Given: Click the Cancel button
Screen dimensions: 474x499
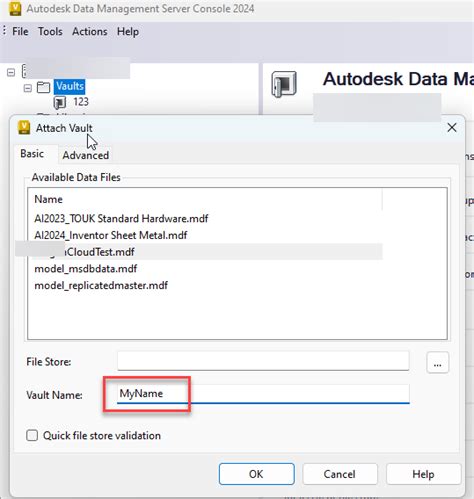Looking at the screenshot, I should point(340,474).
